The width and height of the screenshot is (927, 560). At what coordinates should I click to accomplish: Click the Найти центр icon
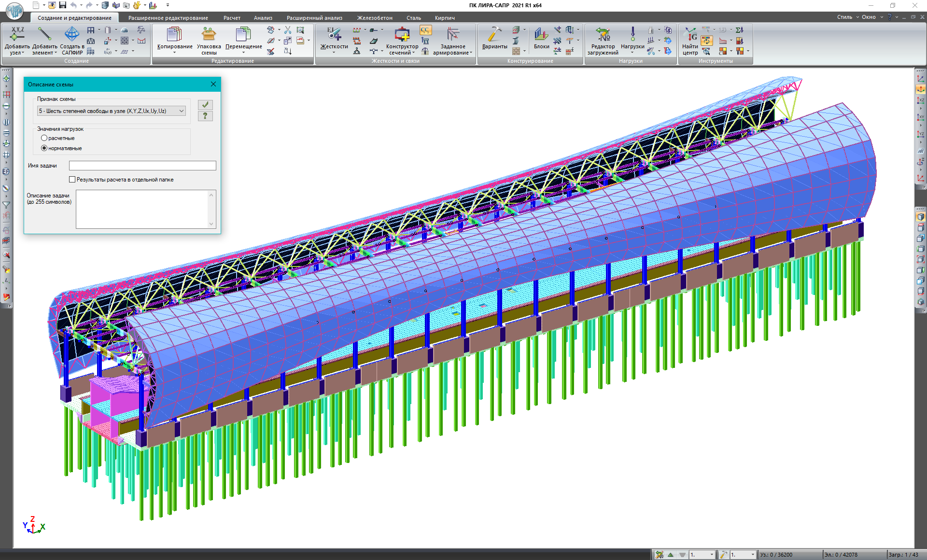coord(690,34)
